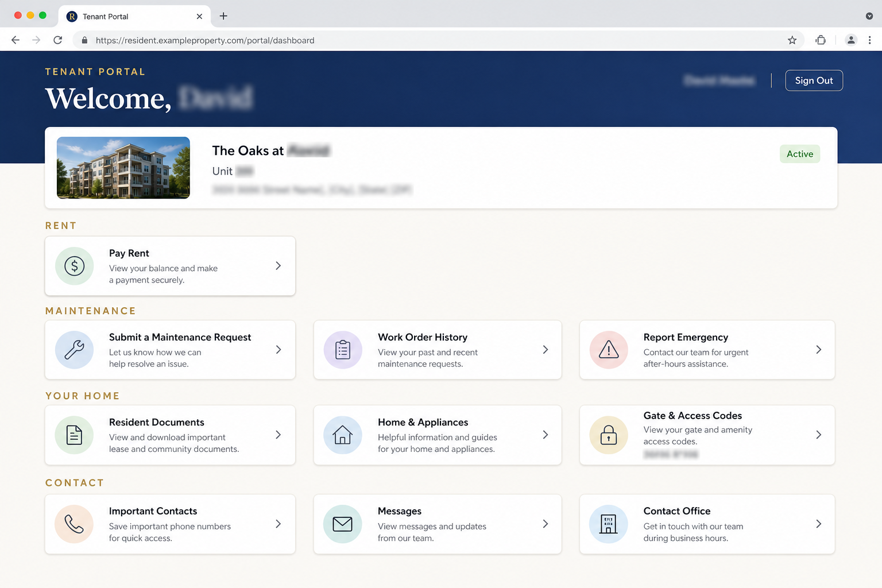
Task: Open a new tab with the plus button
Action: tap(223, 16)
